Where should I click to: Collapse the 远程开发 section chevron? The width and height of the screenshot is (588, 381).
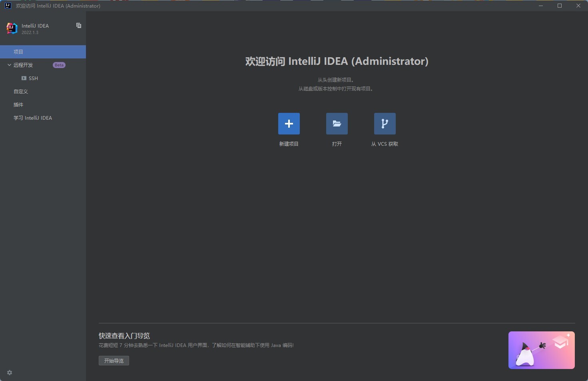(9, 65)
